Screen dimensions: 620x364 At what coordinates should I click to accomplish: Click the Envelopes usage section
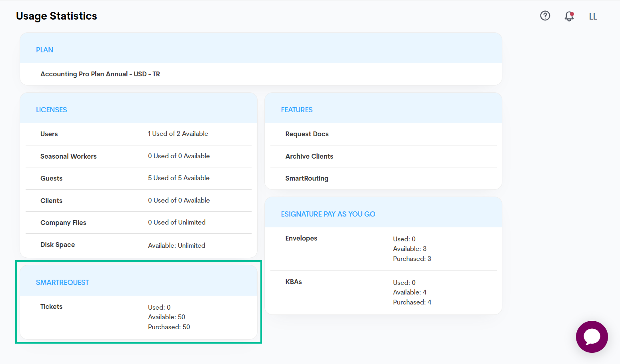tap(301, 238)
